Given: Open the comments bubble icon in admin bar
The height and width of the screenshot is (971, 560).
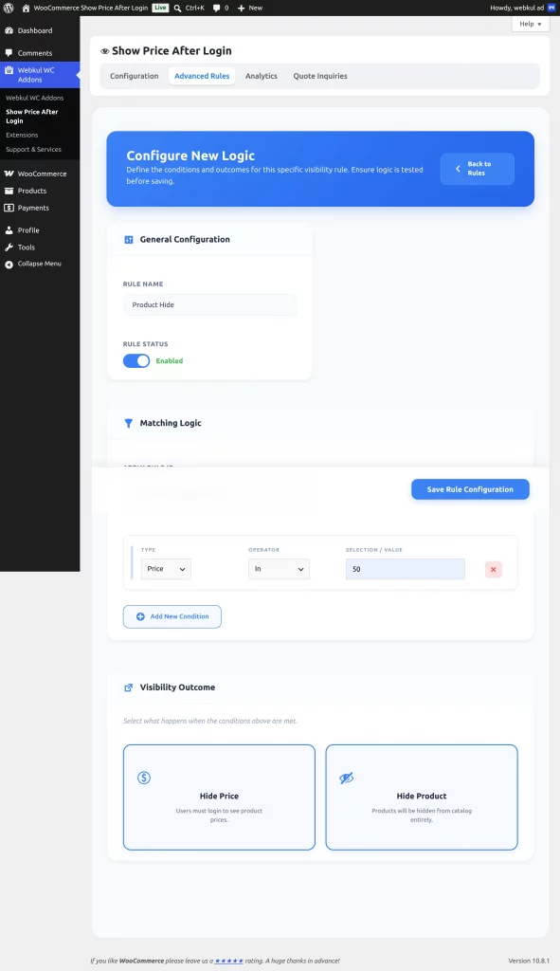Looking at the screenshot, I should click(216, 8).
